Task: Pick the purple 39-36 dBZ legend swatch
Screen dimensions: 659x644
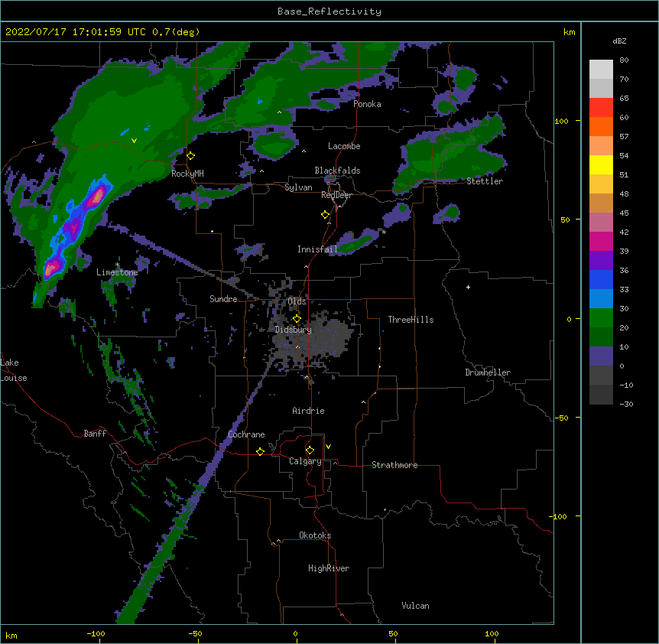Action: [x=601, y=261]
